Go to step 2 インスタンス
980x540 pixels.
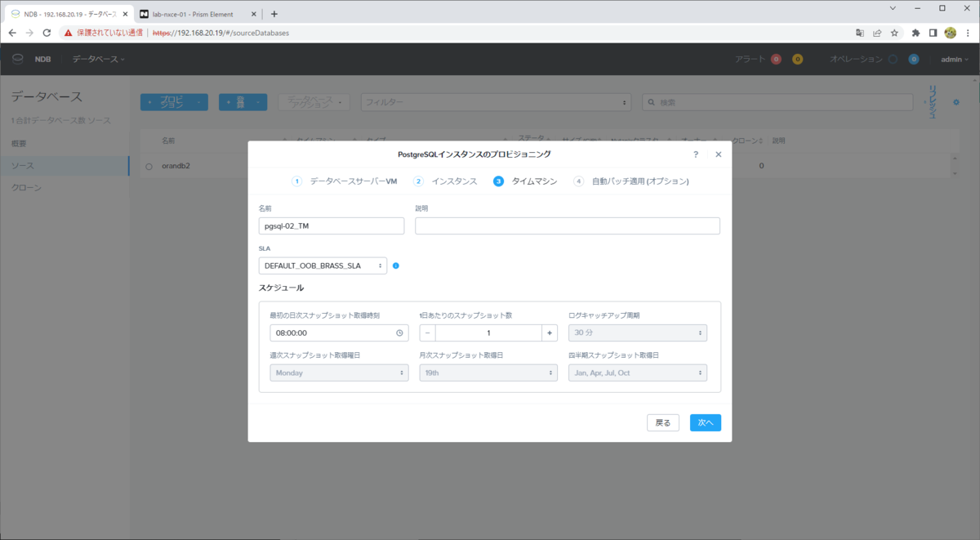pos(445,181)
